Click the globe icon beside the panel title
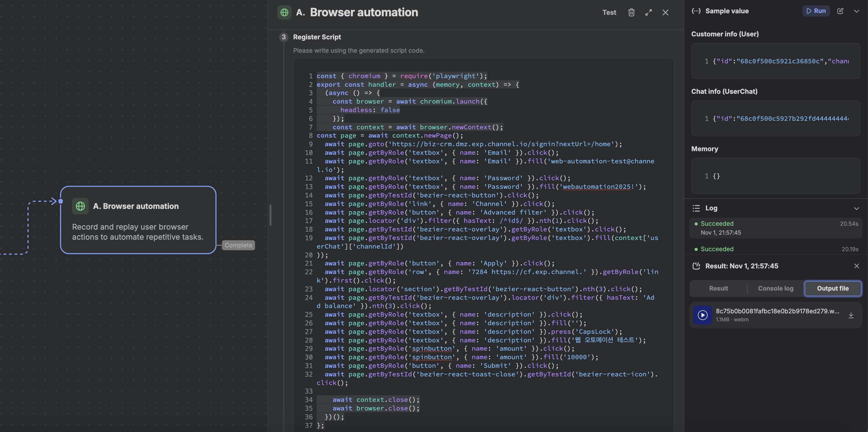The image size is (868, 432). click(284, 12)
